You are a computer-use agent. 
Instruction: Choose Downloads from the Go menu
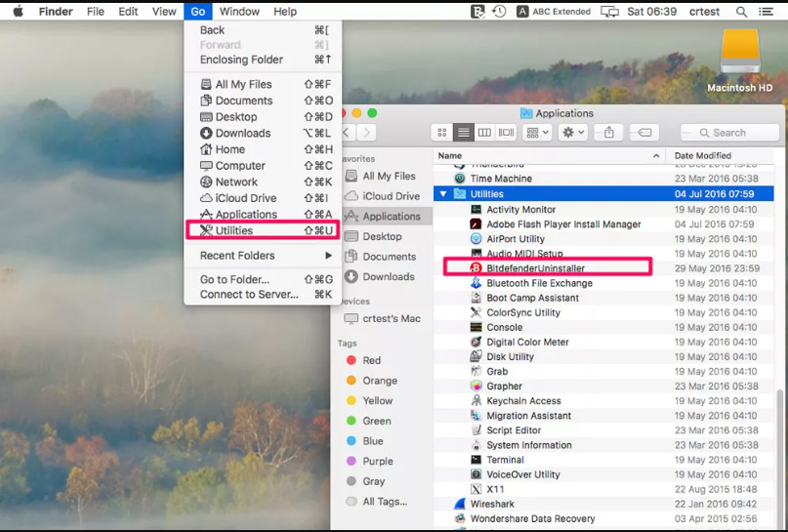(x=263, y=133)
